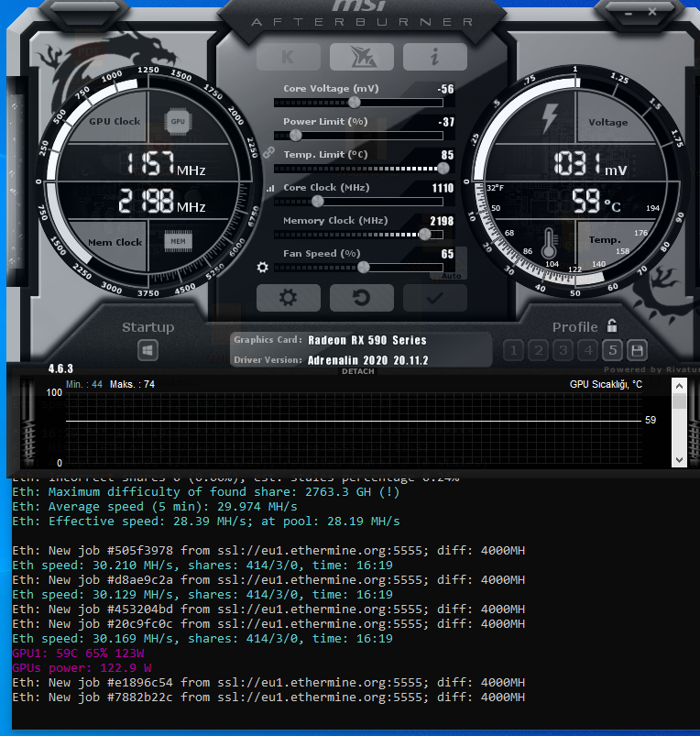Image resolution: width=700 pixels, height=736 pixels.
Task: Click the 'Average speed (5 min)' miner line
Action: coord(155,507)
